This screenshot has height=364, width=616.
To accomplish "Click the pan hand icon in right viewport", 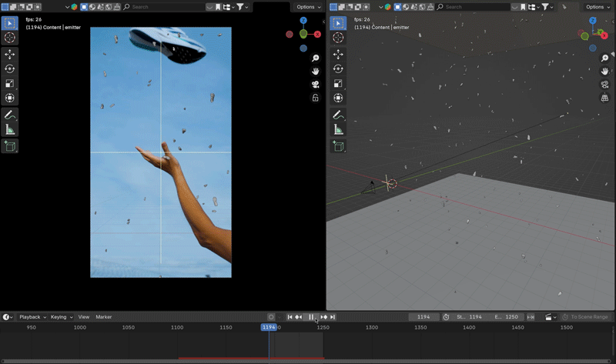I will click(604, 71).
